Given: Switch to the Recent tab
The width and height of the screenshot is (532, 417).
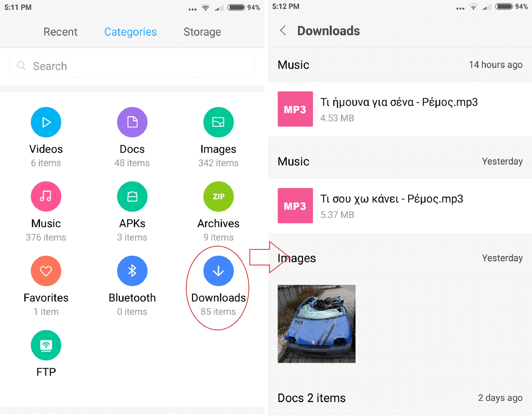Looking at the screenshot, I should [60, 32].
